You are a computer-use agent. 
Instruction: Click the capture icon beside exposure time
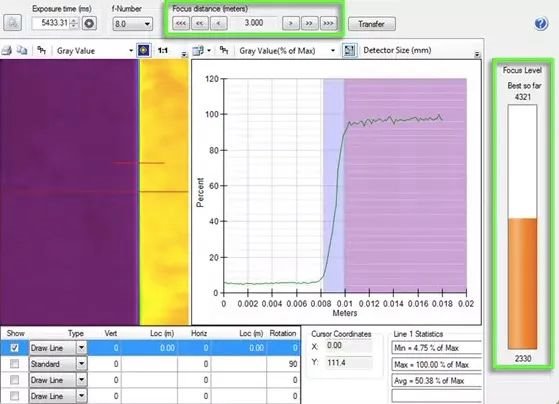click(89, 24)
